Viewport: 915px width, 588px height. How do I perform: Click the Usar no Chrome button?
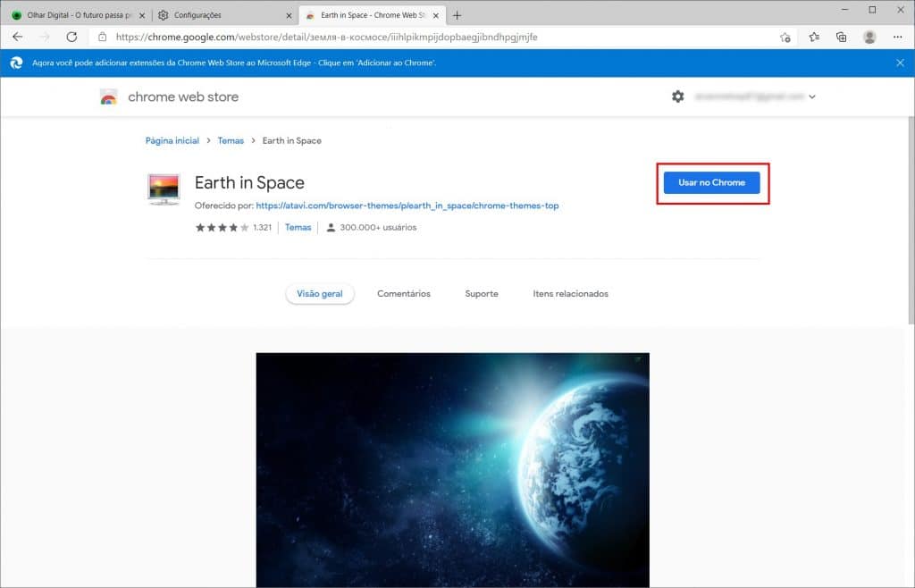[x=711, y=182]
